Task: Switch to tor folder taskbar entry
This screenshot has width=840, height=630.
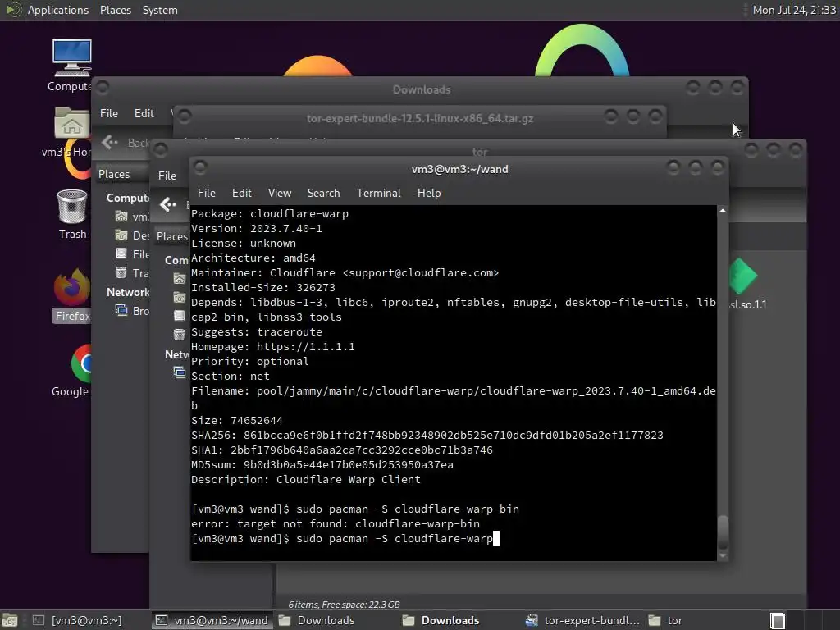Action: pos(665,620)
